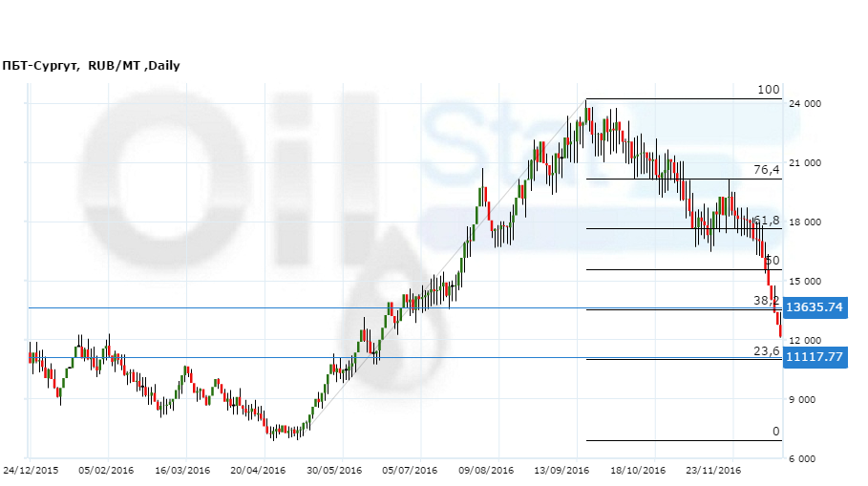Click the Fibonacci 61,8 level label
The width and height of the screenshot is (868, 486).
(767, 221)
